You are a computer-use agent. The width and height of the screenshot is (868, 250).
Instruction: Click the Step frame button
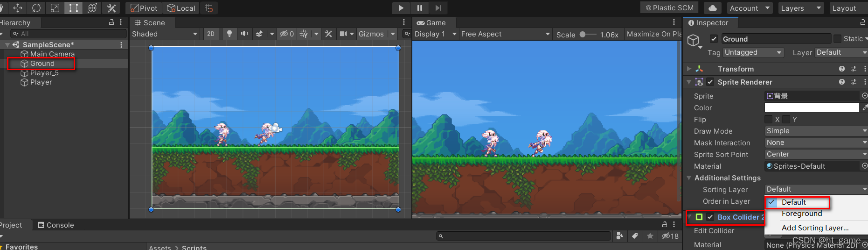coord(438,8)
